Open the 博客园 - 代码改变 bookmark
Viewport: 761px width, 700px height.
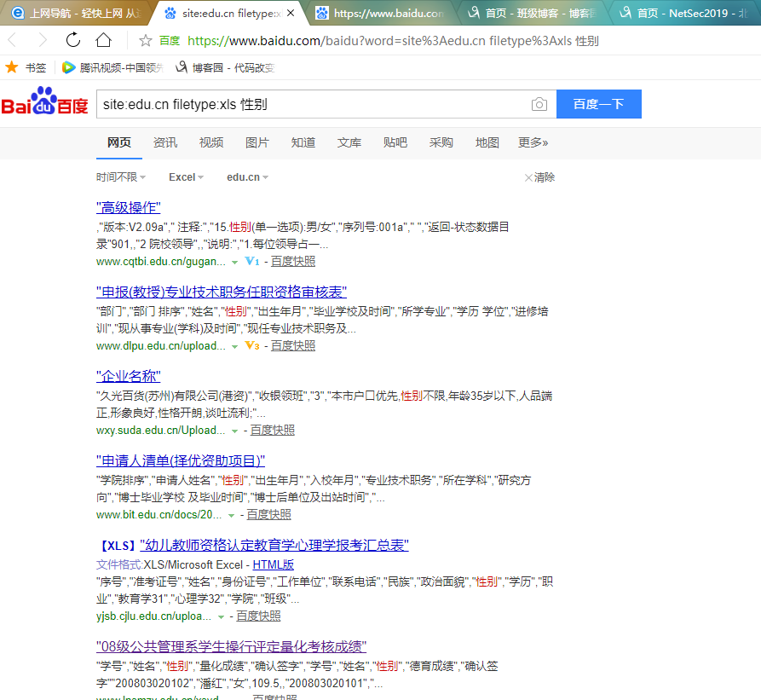225,67
